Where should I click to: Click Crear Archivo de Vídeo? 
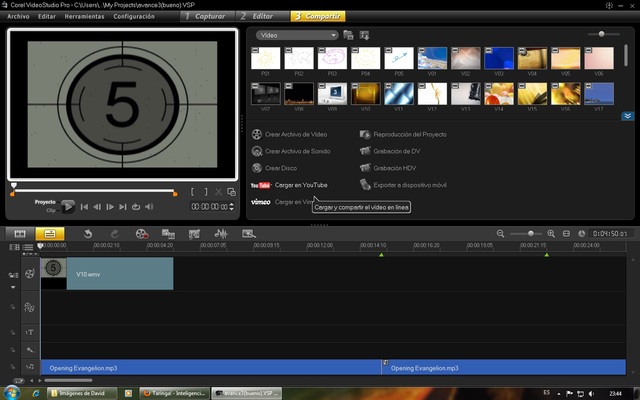289,134
